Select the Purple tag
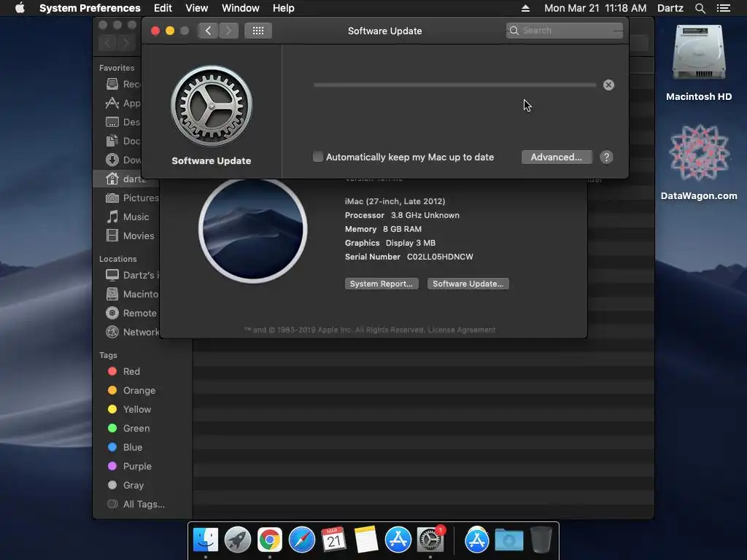The image size is (747, 560). (x=129, y=467)
